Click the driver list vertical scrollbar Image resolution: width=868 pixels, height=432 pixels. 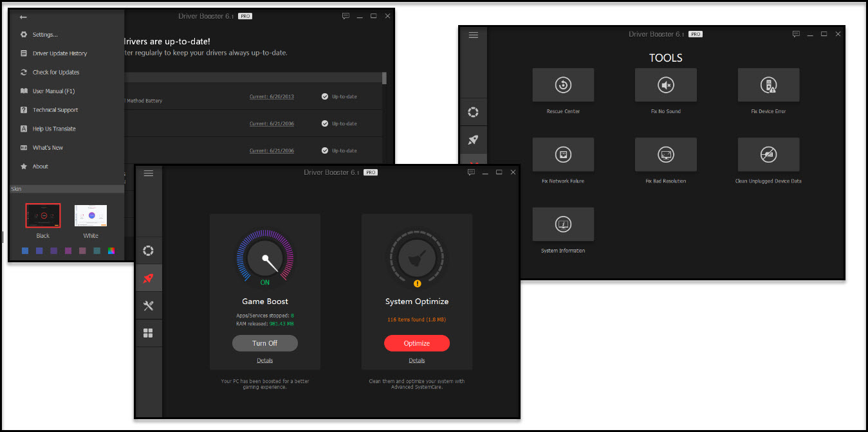click(385, 78)
